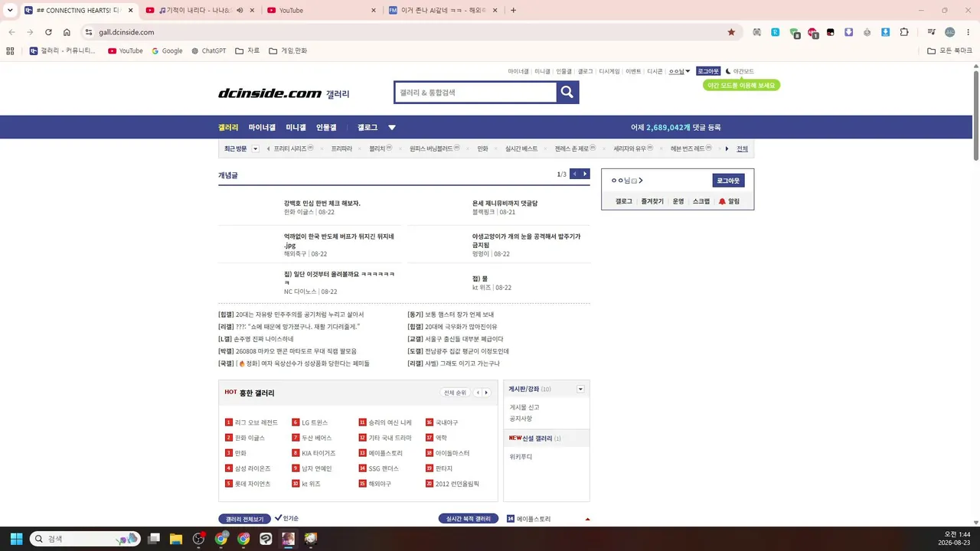
Task: Expand the 최근 방문 dropdown arrow
Action: pyautogui.click(x=256, y=148)
